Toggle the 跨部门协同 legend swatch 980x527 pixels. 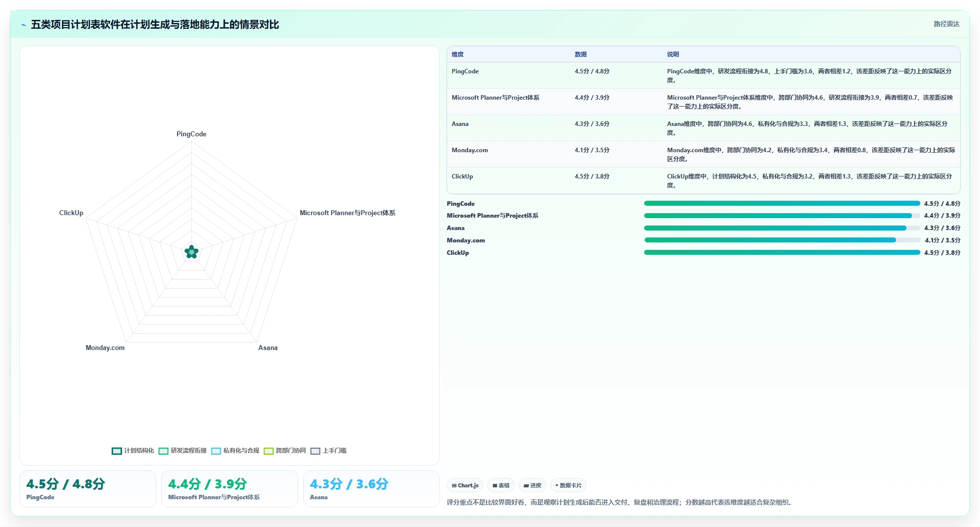coord(268,451)
